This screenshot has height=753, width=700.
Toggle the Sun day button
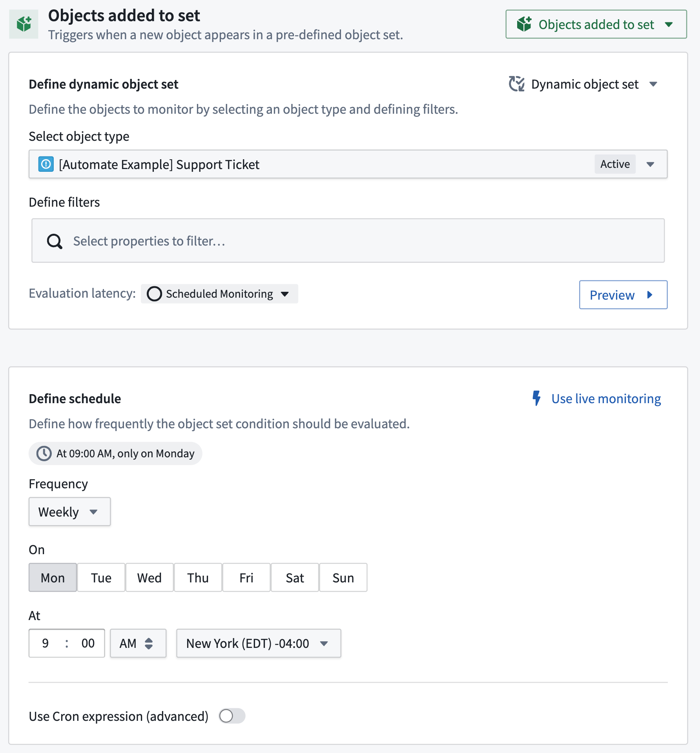(343, 578)
